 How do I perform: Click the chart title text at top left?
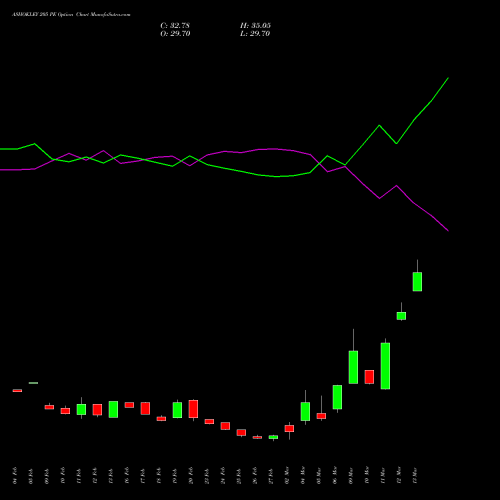71,15
